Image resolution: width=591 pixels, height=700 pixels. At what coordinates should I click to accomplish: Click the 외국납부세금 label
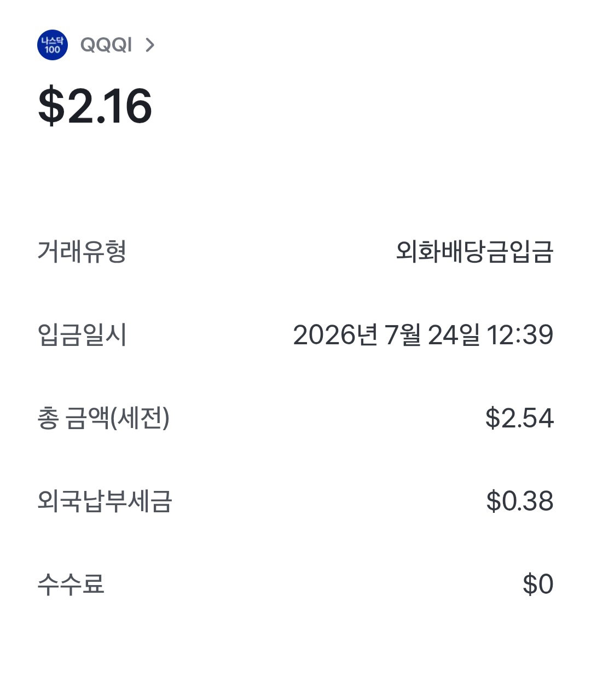click(105, 501)
